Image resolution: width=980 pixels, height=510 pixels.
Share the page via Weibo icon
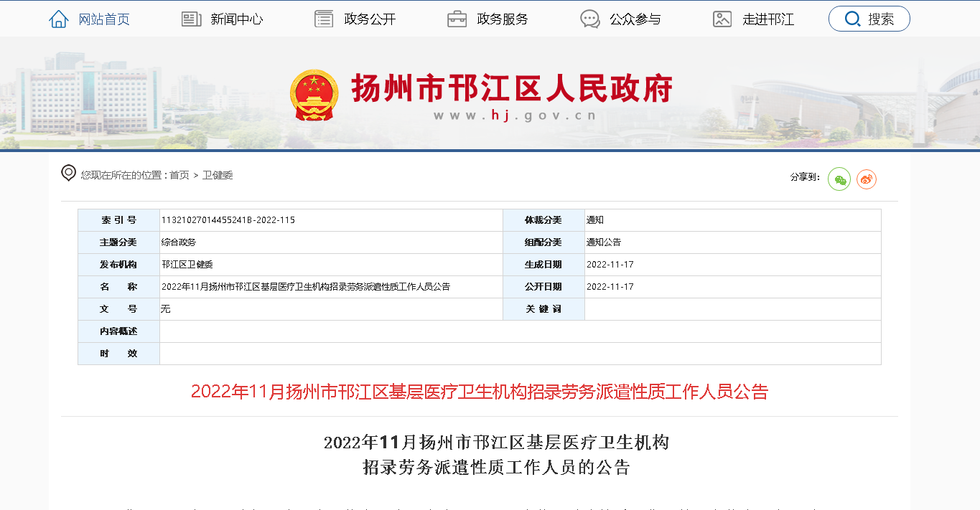[867, 179]
